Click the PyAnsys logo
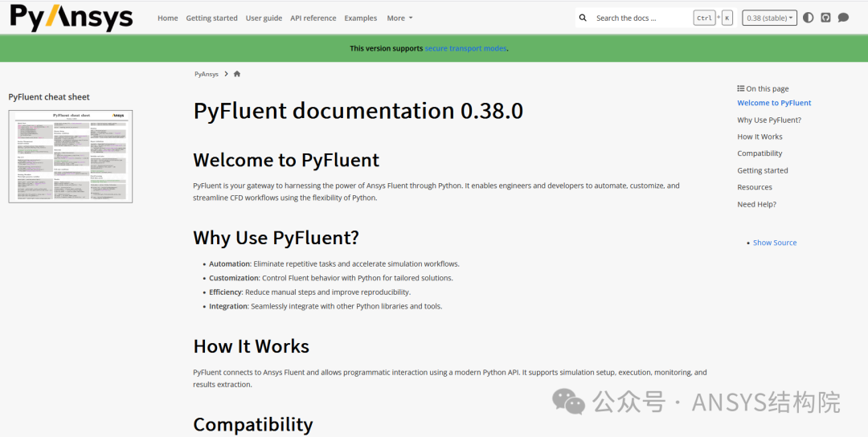The image size is (868, 437). [x=72, y=18]
